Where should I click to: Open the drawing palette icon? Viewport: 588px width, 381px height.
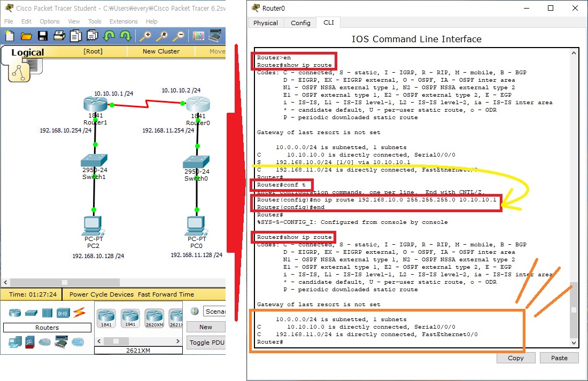point(198,36)
